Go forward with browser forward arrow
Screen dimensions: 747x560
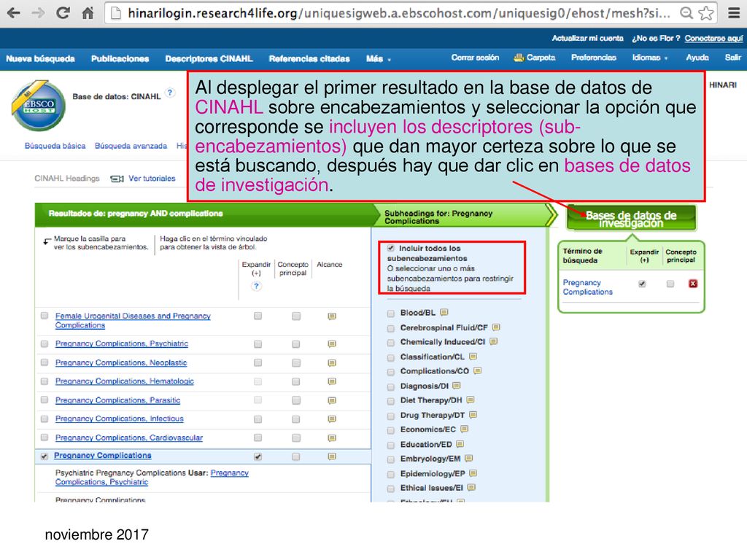[38, 13]
